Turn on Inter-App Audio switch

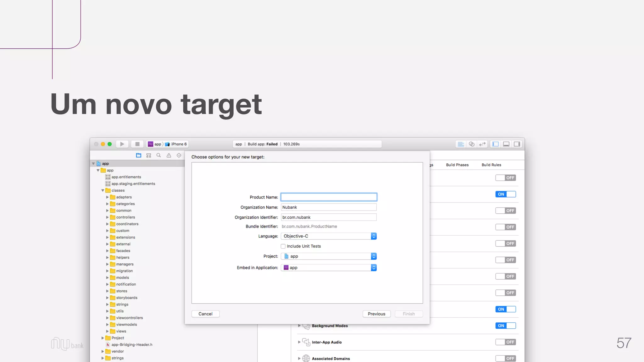pyautogui.click(x=506, y=342)
